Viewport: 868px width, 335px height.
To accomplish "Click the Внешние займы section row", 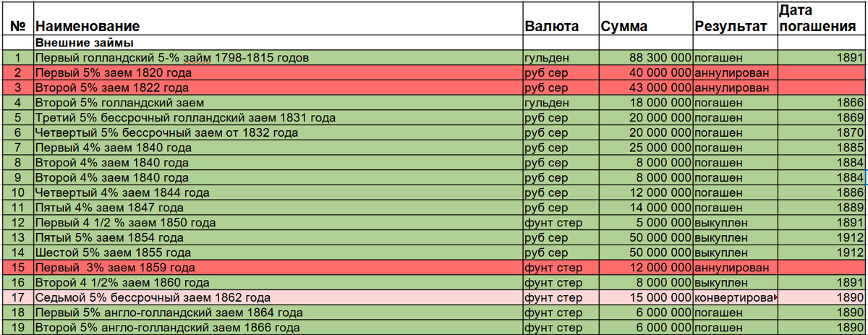I will click(x=278, y=43).
